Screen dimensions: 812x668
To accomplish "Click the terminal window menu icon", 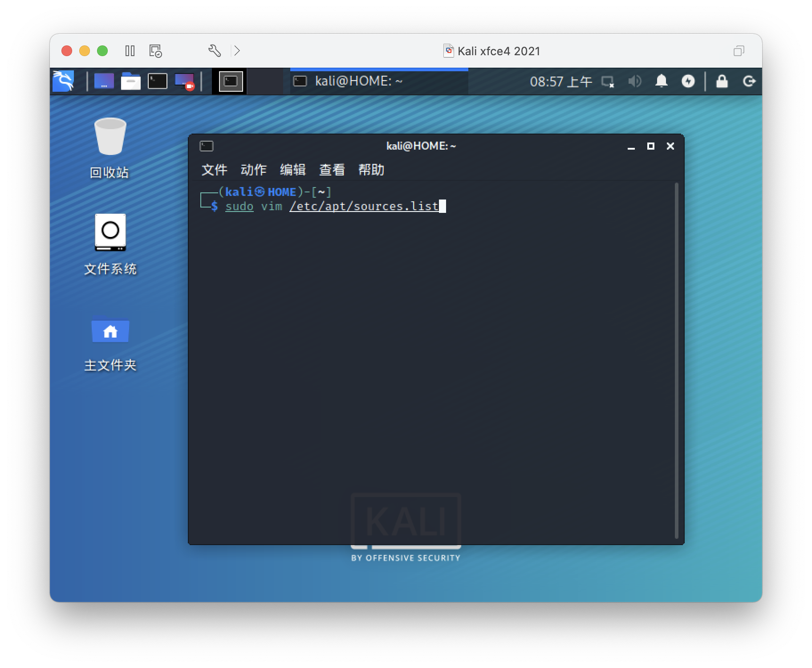I will [207, 146].
